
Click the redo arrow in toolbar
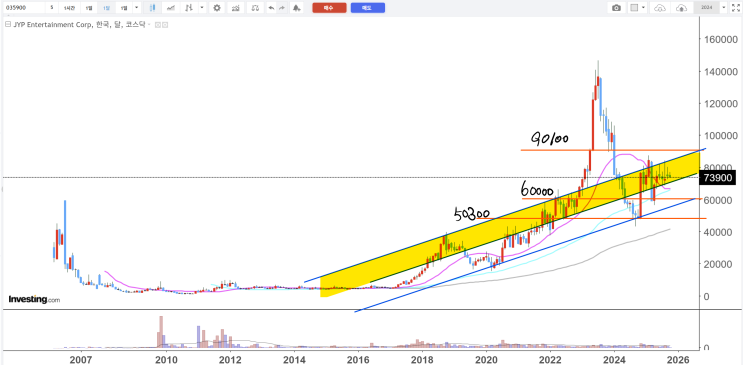coord(282,8)
